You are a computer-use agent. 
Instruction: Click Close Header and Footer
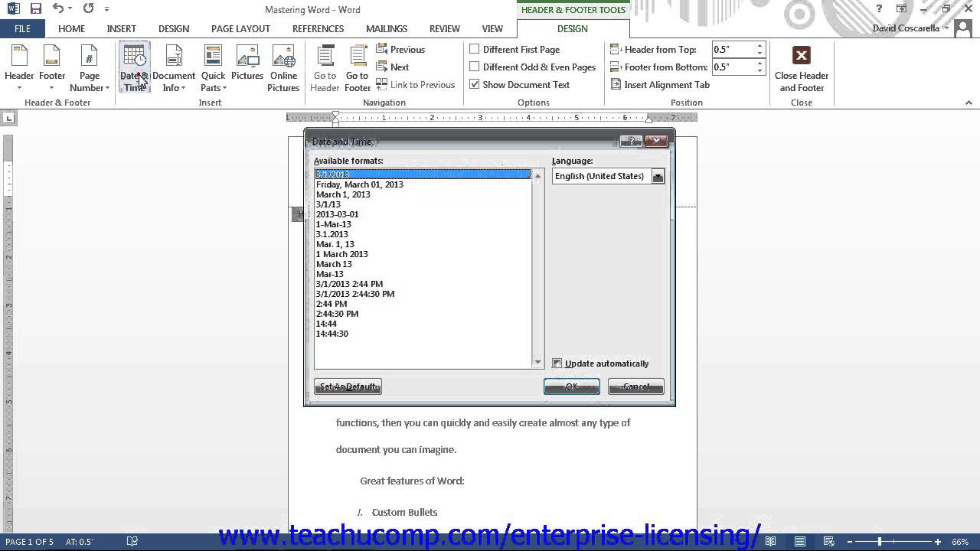tap(802, 68)
